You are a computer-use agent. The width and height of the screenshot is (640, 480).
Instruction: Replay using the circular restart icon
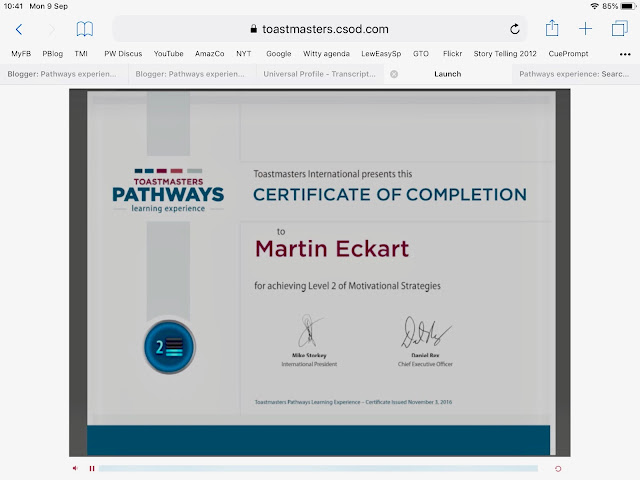[558, 469]
